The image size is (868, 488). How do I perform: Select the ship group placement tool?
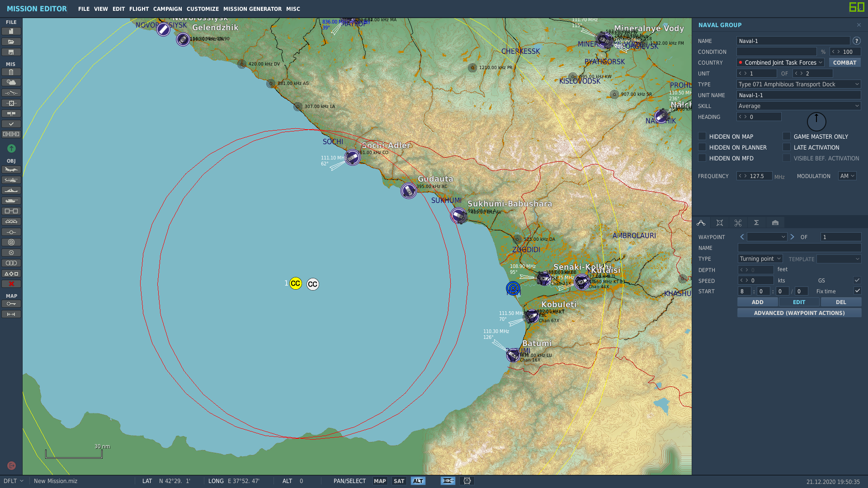(11, 190)
